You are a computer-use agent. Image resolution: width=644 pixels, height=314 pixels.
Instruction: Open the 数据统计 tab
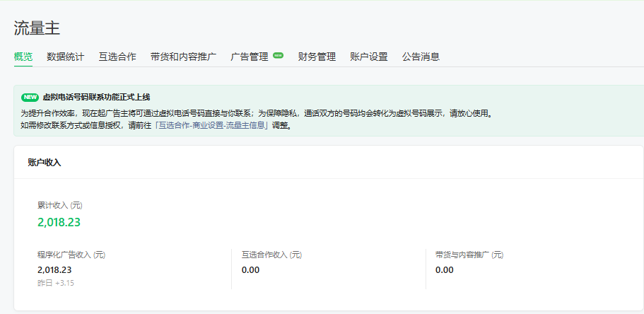click(66, 57)
